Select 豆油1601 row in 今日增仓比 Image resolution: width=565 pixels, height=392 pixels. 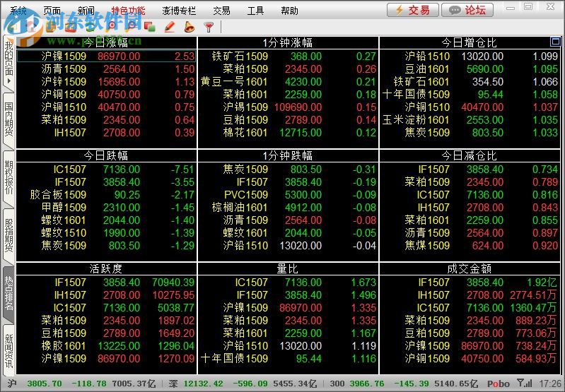(x=470, y=69)
